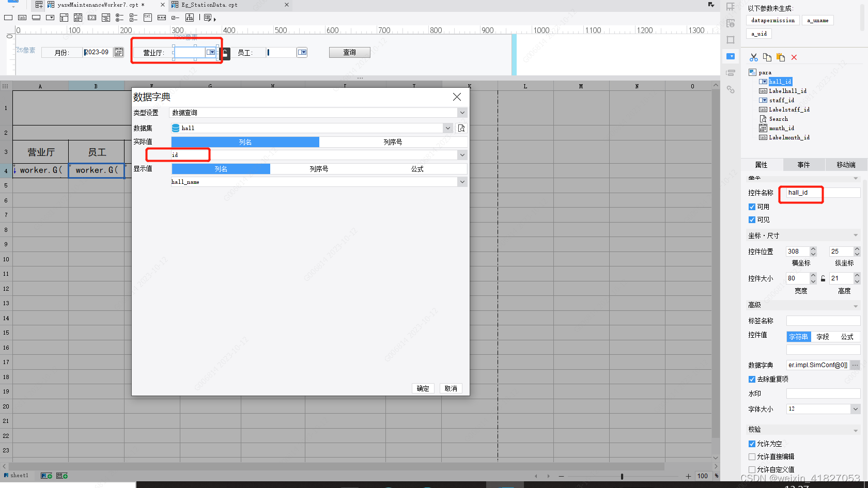Image resolution: width=868 pixels, height=488 pixels.
Task: Enable the 允许直接编辑 checkbox
Action: 752,456
